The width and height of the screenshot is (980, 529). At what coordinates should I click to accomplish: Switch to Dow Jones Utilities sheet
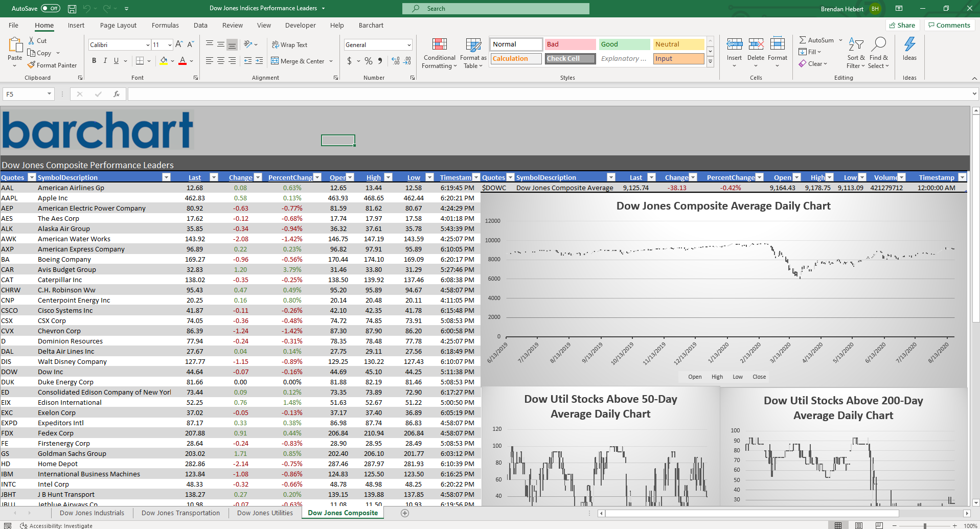[265, 513]
